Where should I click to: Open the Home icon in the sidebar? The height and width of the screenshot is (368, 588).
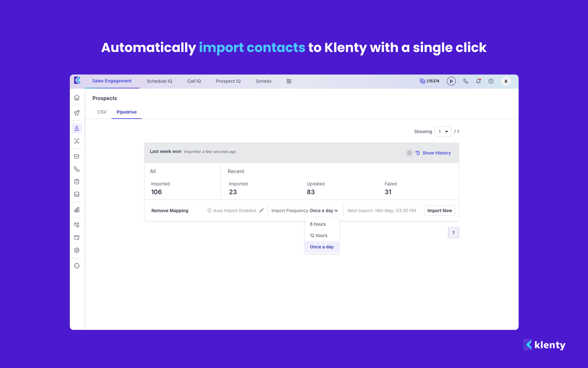77,98
